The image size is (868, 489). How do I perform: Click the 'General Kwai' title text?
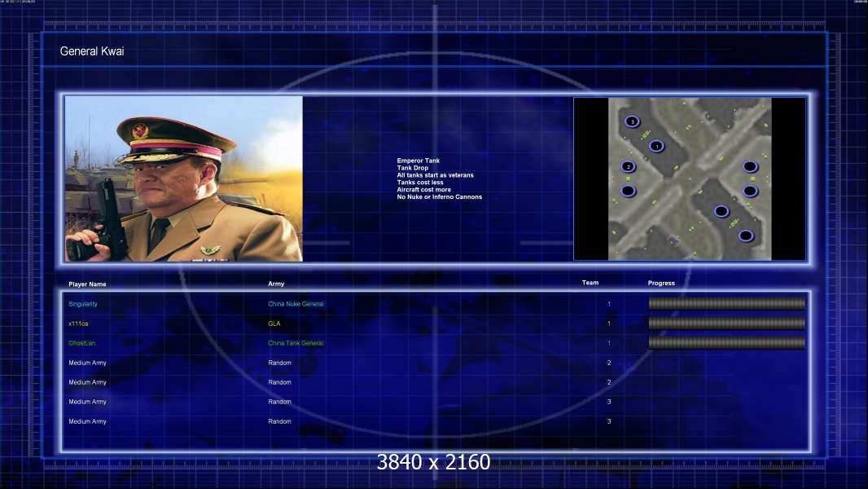[92, 51]
